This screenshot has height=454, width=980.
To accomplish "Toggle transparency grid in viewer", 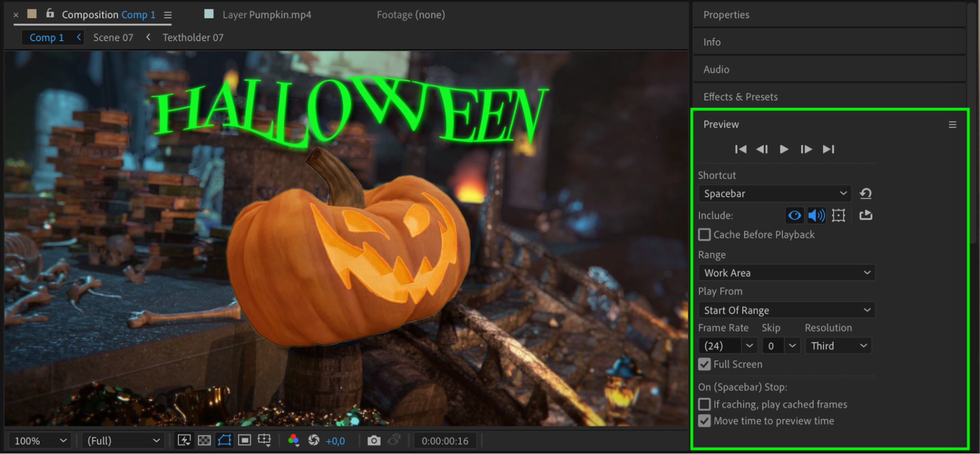I will (x=204, y=441).
